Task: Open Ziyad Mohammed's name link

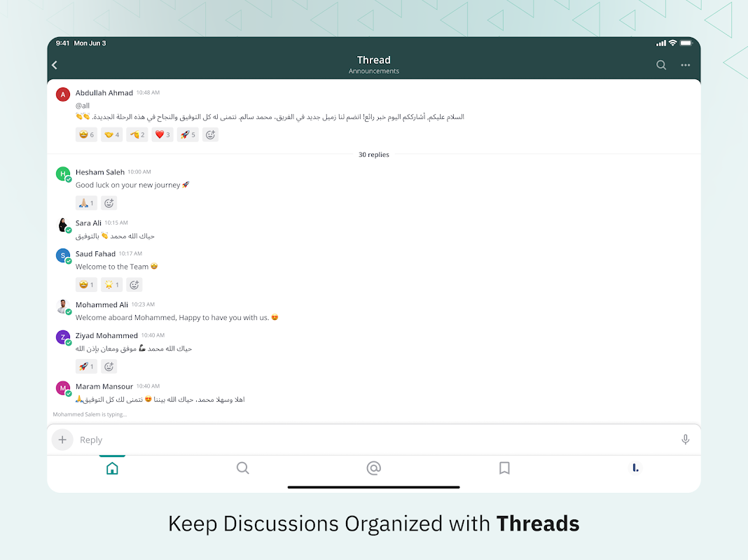Action: click(x=106, y=335)
